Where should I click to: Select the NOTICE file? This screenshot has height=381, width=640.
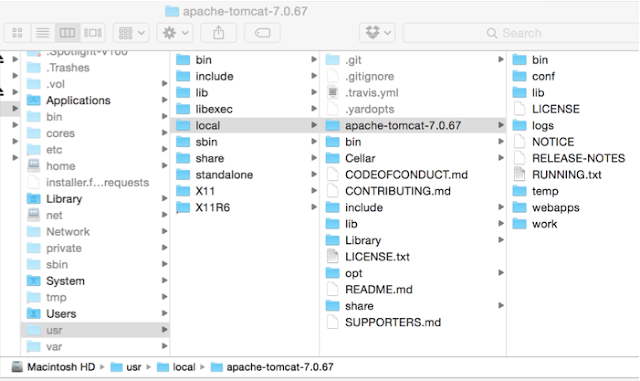(x=553, y=142)
